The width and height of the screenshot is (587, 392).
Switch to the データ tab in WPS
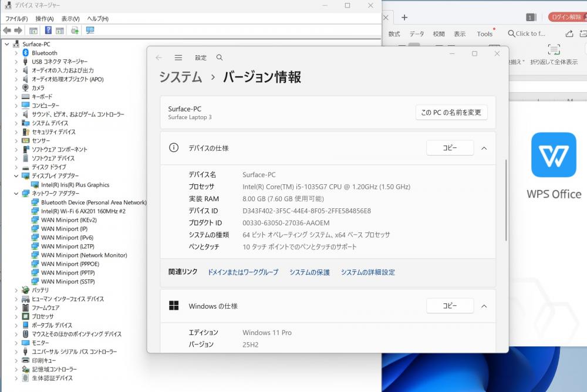[416, 34]
